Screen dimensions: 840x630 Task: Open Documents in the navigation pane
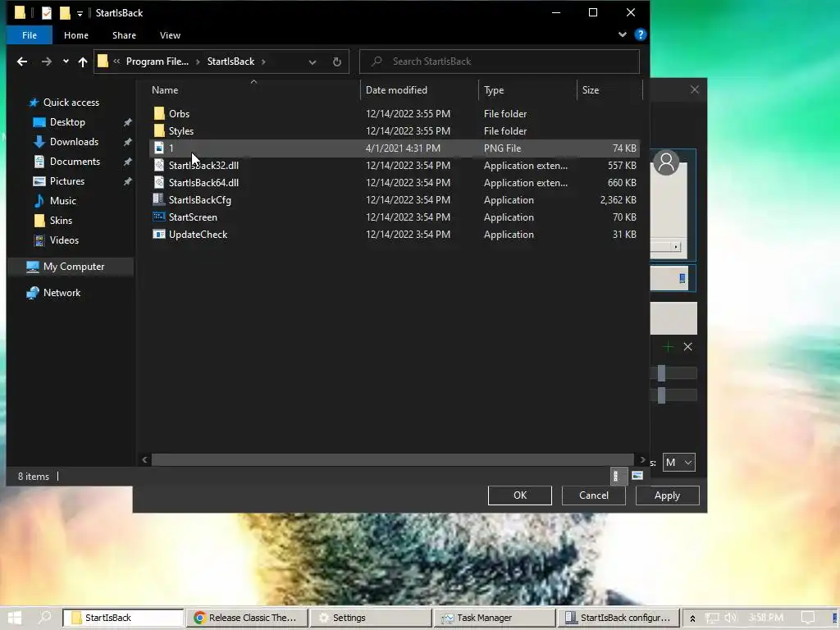pos(75,162)
